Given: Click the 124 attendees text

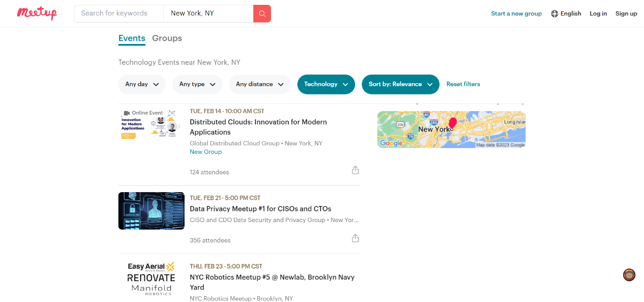Looking at the screenshot, I should tap(209, 172).
